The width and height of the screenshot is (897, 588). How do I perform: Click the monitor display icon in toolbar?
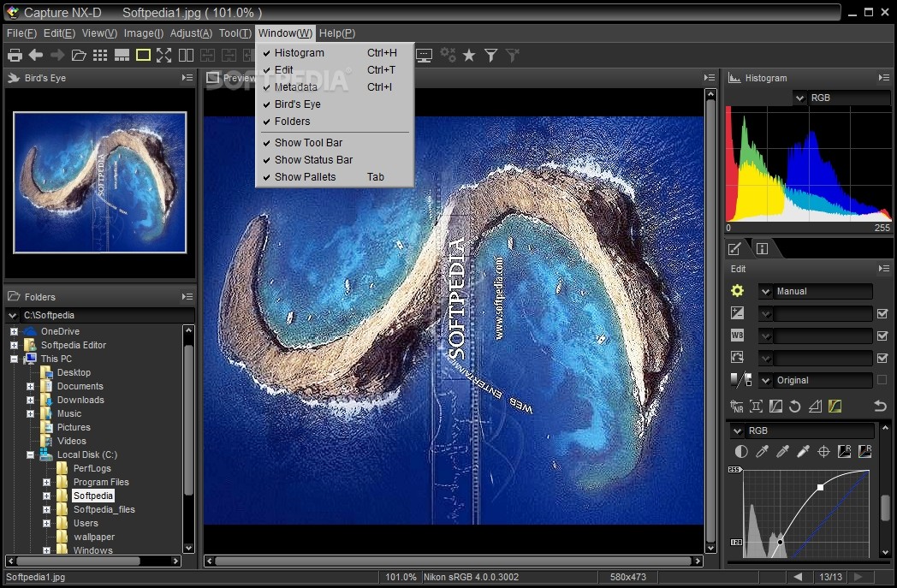tap(424, 56)
